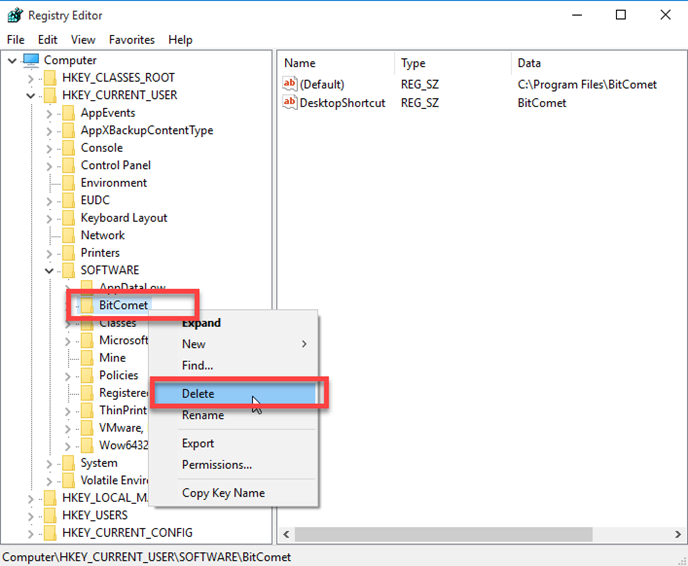Choose Rename in the context menu

234,415
